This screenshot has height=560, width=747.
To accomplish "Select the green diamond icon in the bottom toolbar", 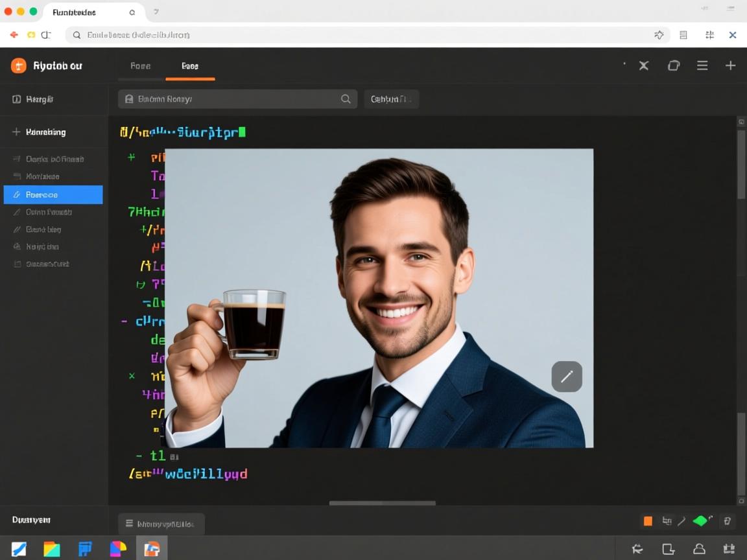I will (700, 520).
